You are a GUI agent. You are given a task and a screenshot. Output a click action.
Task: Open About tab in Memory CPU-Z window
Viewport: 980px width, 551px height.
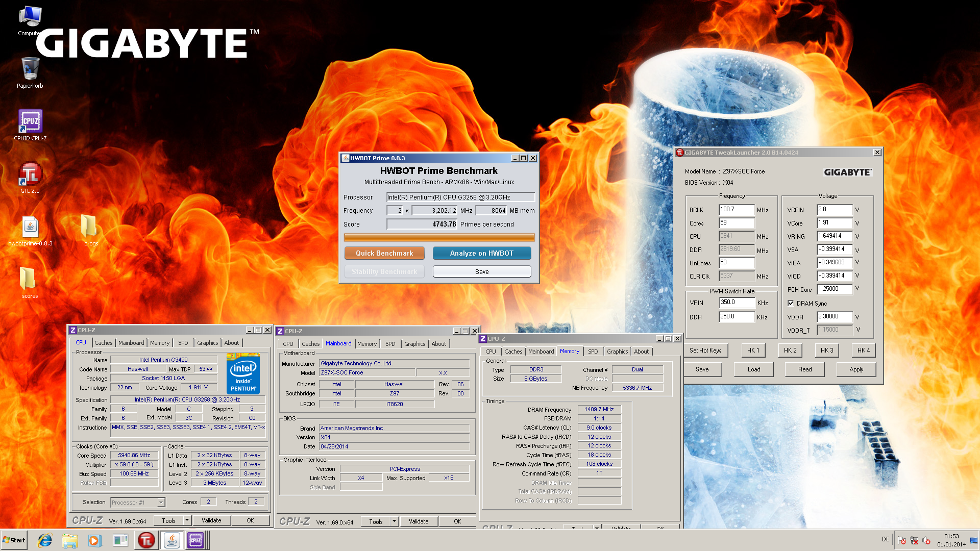tap(641, 352)
